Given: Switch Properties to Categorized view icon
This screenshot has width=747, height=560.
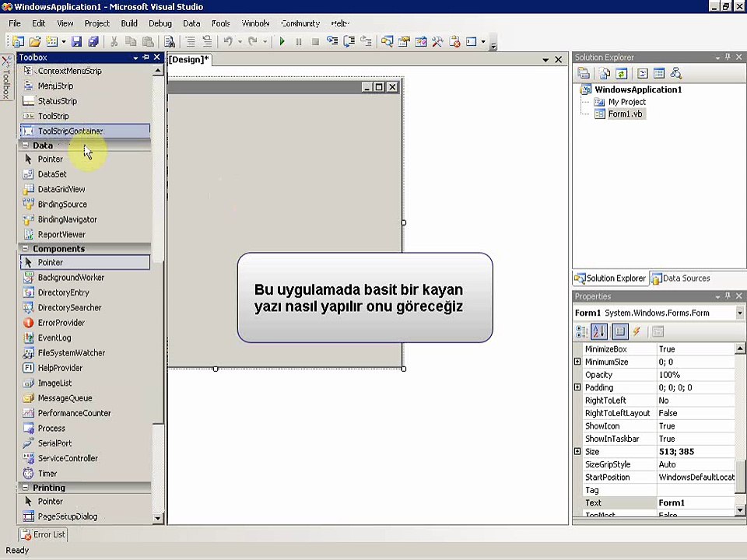Looking at the screenshot, I should (582, 331).
